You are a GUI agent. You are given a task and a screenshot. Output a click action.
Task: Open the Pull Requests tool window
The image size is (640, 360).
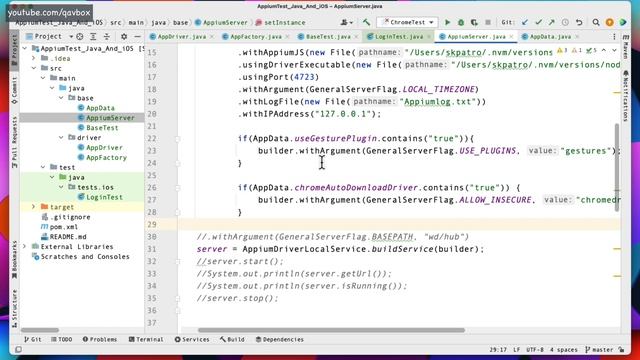[x=14, y=142]
